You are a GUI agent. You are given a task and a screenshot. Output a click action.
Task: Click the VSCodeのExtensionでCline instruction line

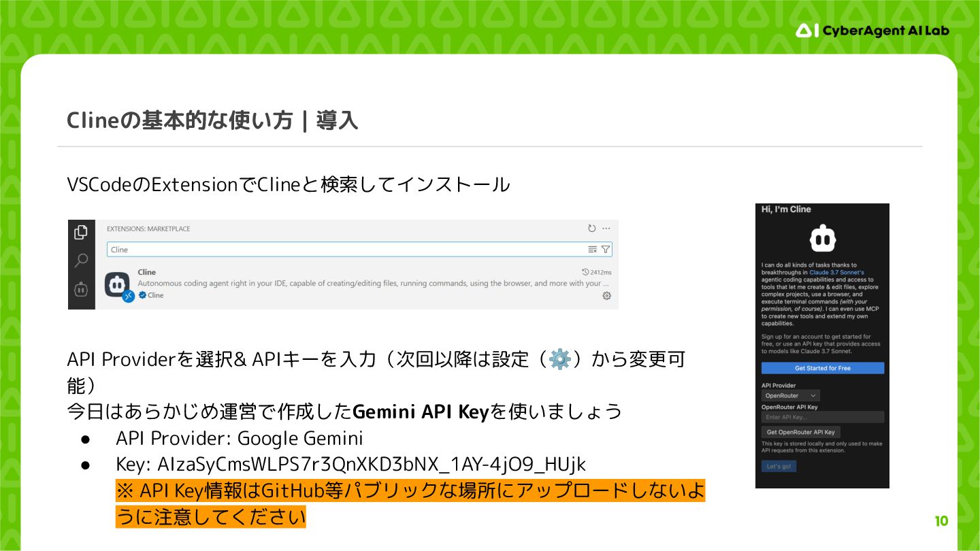tap(288, 184)
